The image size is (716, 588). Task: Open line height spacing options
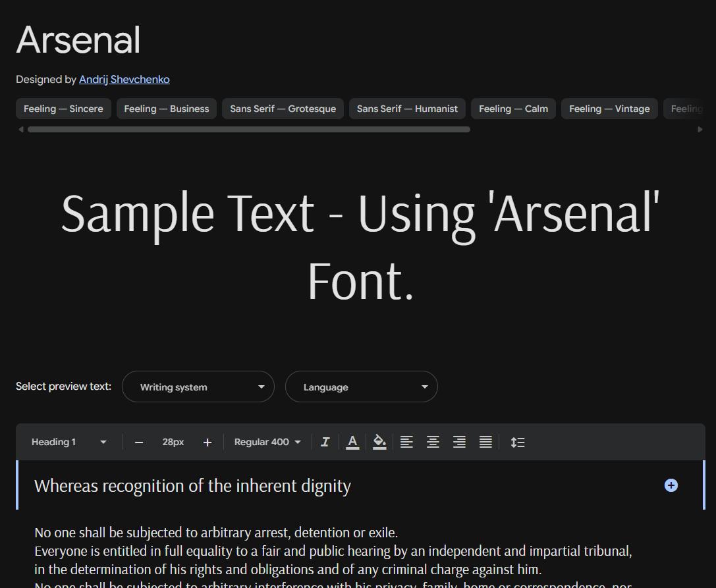click(x=517, y=442)
